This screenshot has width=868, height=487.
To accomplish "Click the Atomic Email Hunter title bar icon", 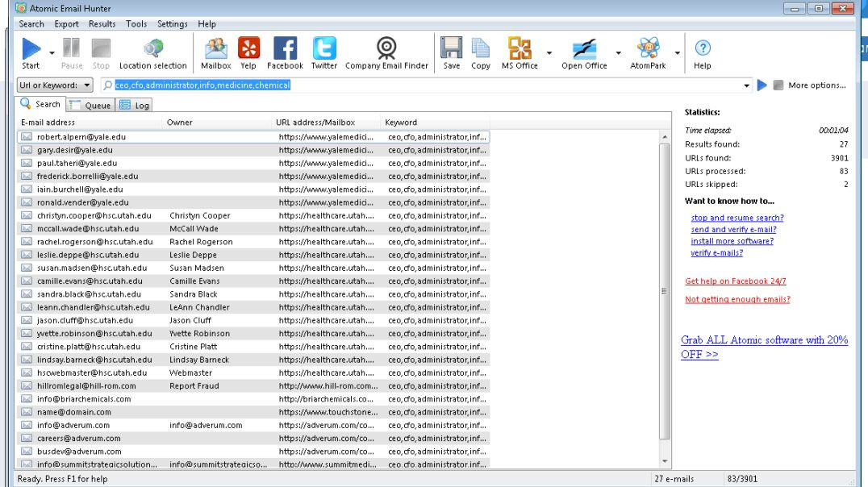I will (x=21, y=8).
